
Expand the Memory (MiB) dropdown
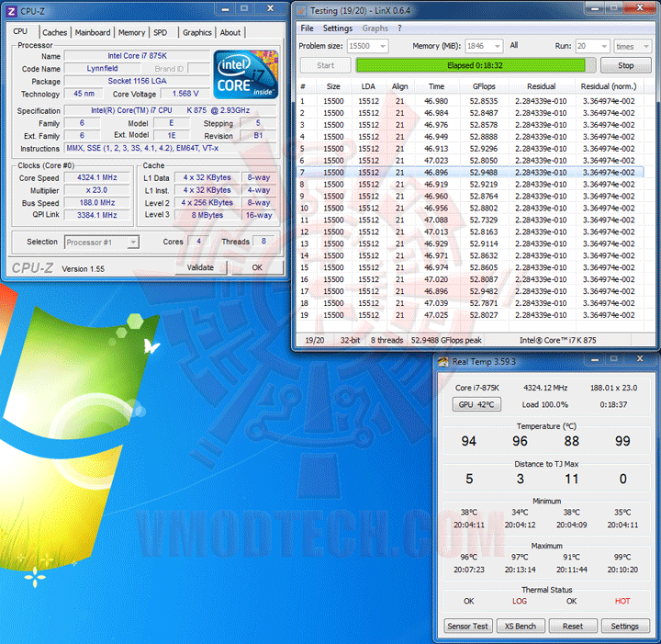tap(497, 46)
